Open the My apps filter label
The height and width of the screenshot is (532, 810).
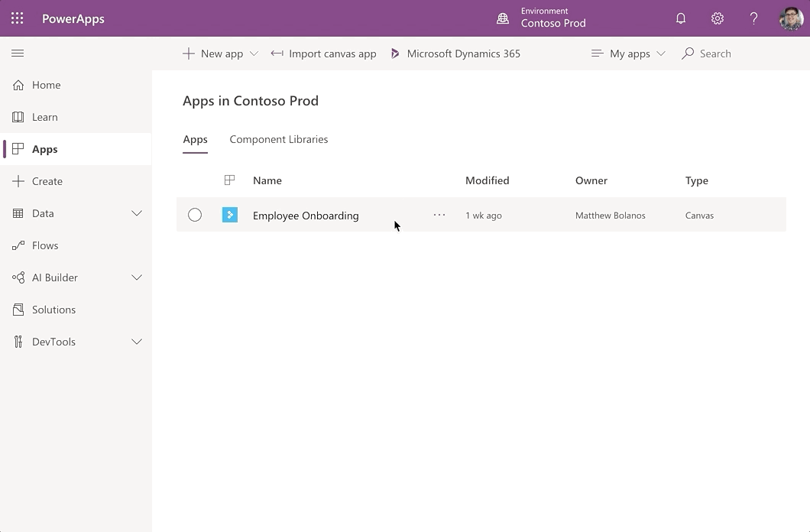point(630,54)
